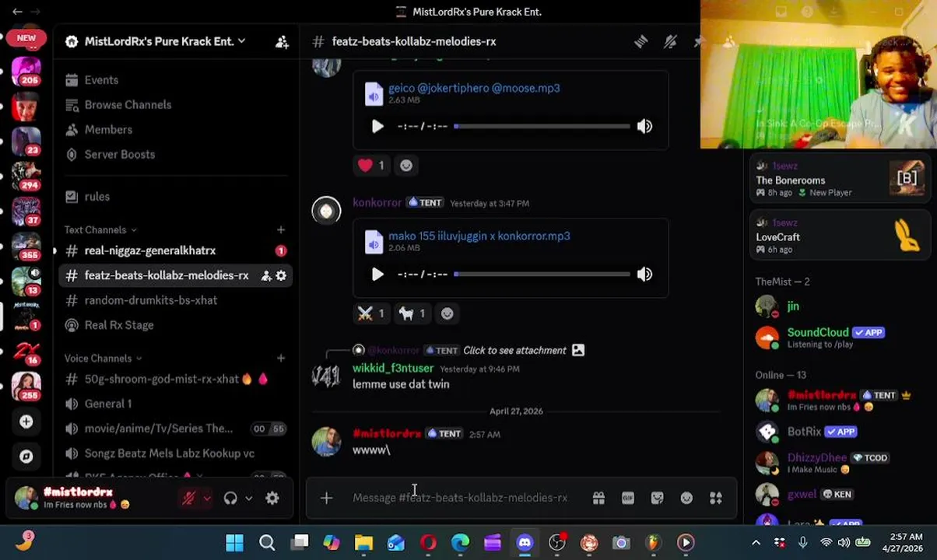Mute volume on mako 155 mp3 player

pyautogui.click(x=644, y=274)
